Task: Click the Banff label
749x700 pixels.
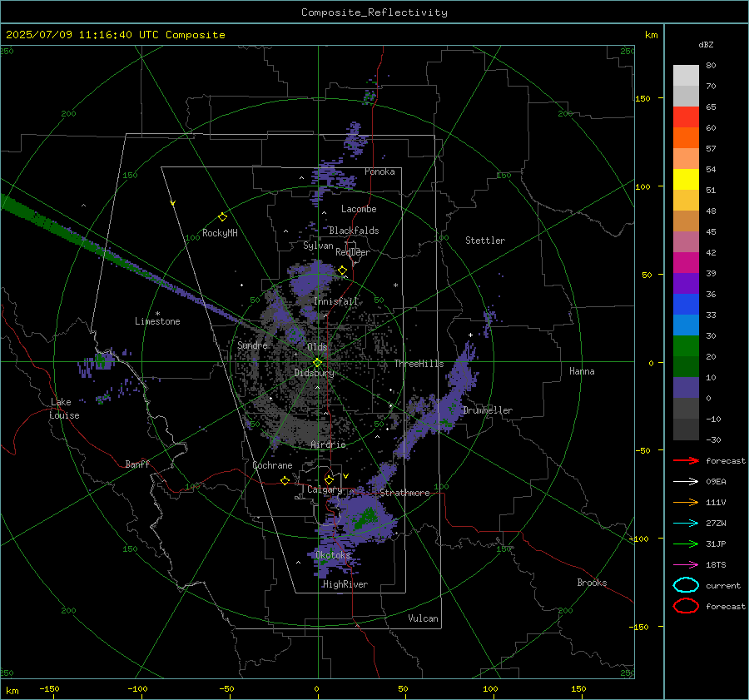Action: tap(137, 464)
